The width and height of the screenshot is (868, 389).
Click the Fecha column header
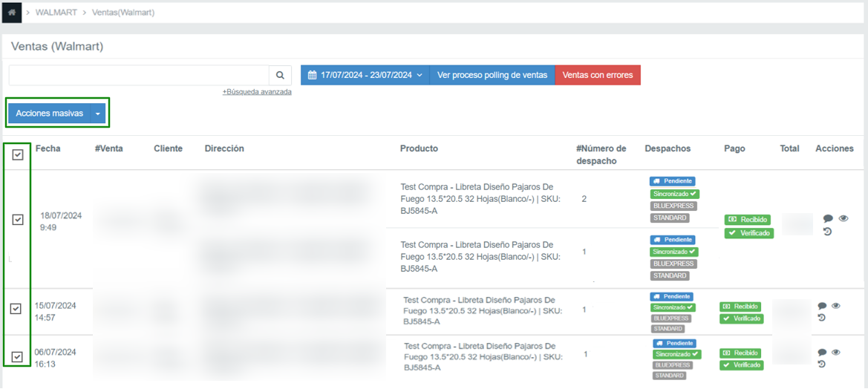pos(48,148)
